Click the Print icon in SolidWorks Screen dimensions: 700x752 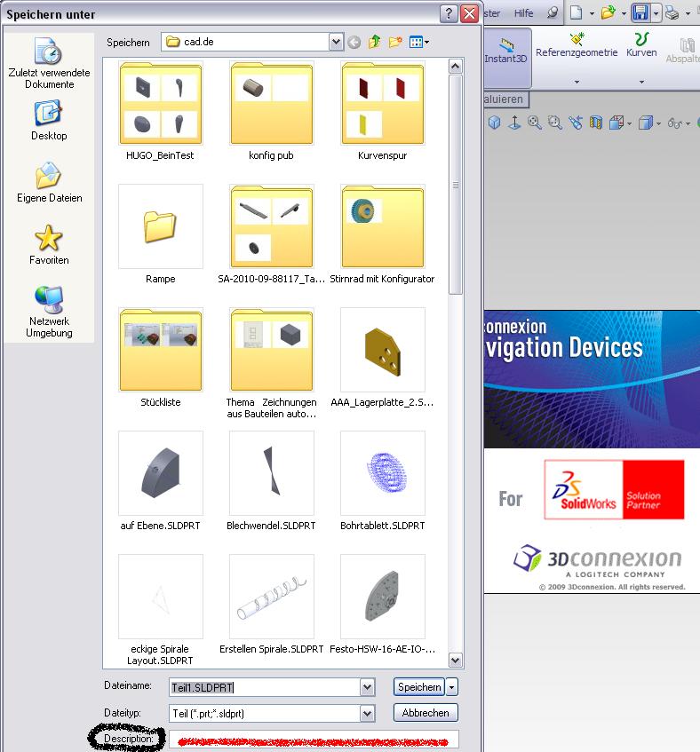[672, 12]
